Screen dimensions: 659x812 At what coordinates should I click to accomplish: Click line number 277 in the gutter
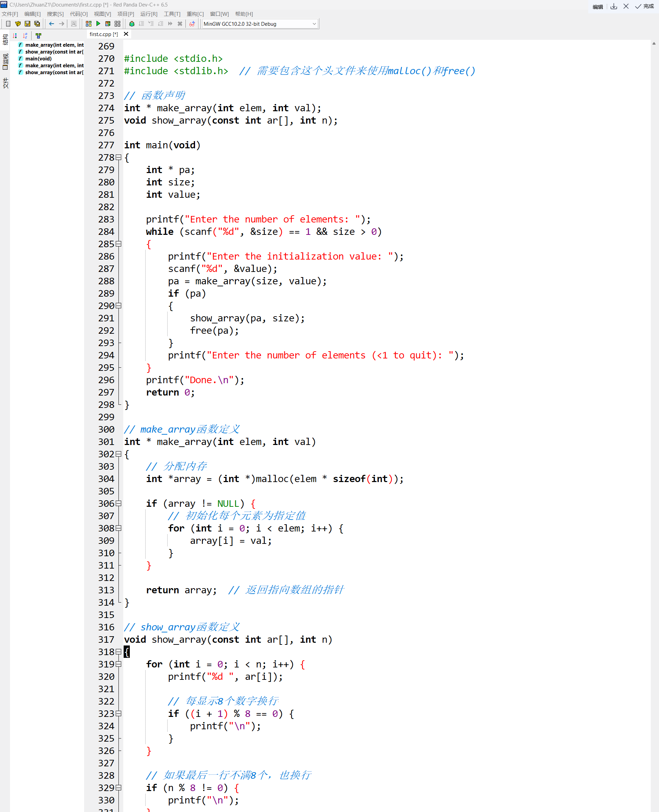pyautogui.click(x=106, y=145)
